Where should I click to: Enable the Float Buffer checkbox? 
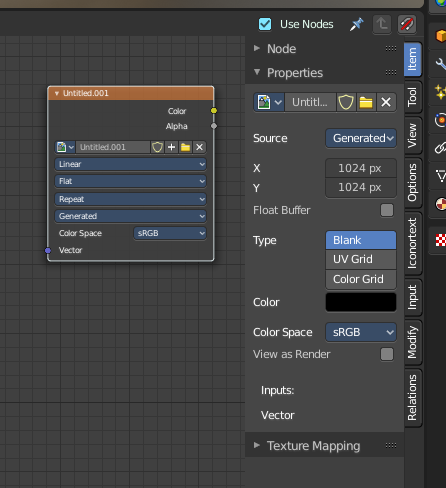pos(387,210)
